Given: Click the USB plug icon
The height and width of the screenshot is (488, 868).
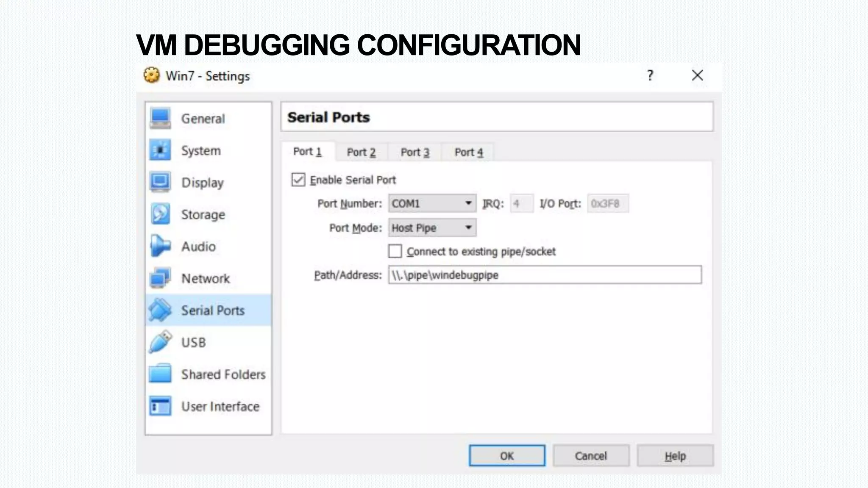Looking at the screenshot, I should [x=160, y=342].
